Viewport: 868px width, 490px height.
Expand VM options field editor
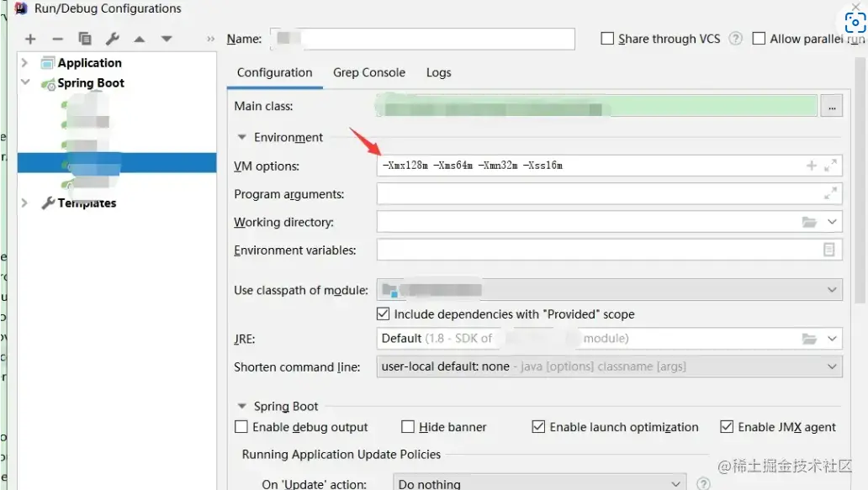[830, 166]
